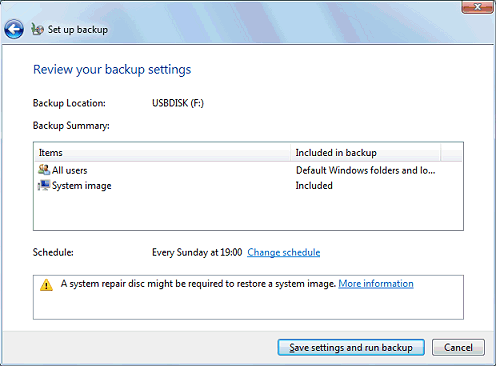Click 'Every Sunday at 19:00' schedule text

tap(197, 252)
